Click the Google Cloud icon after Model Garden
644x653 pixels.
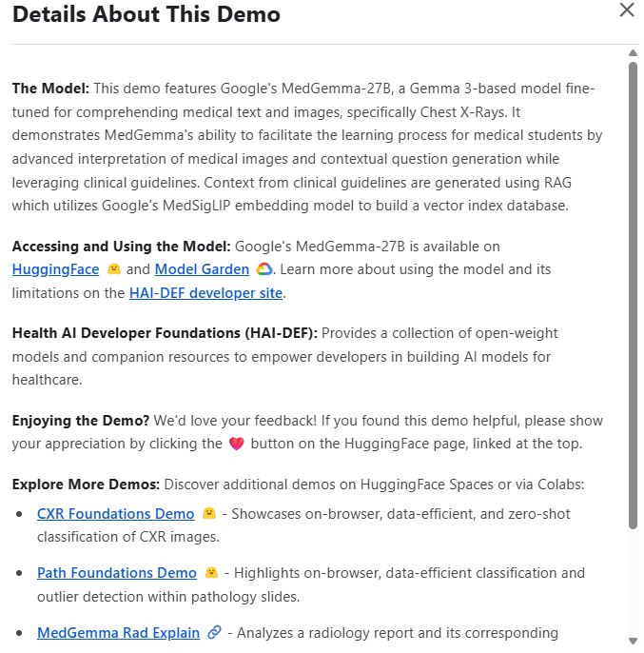[264, 269]
